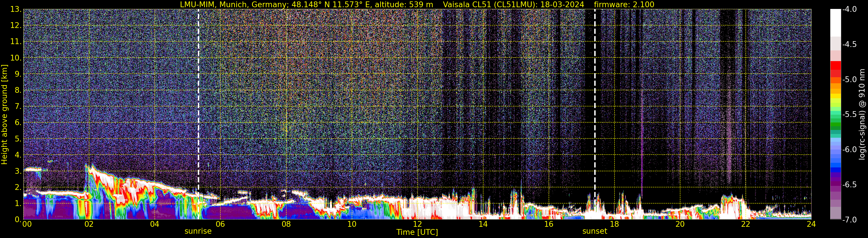This screenshot has height=238, width=868.
Task: Click the '-5.5' colorbar tick label
Action: 849,115
